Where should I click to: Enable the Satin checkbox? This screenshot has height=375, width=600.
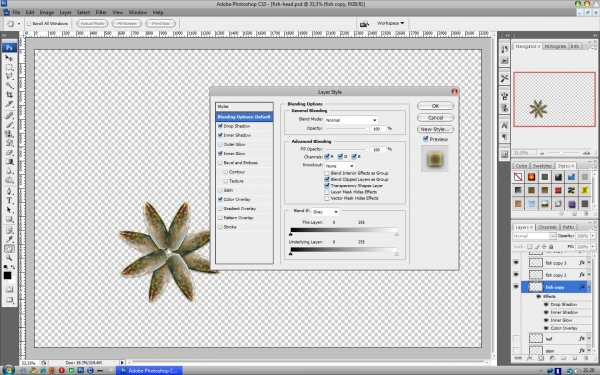tap(220, 190)
